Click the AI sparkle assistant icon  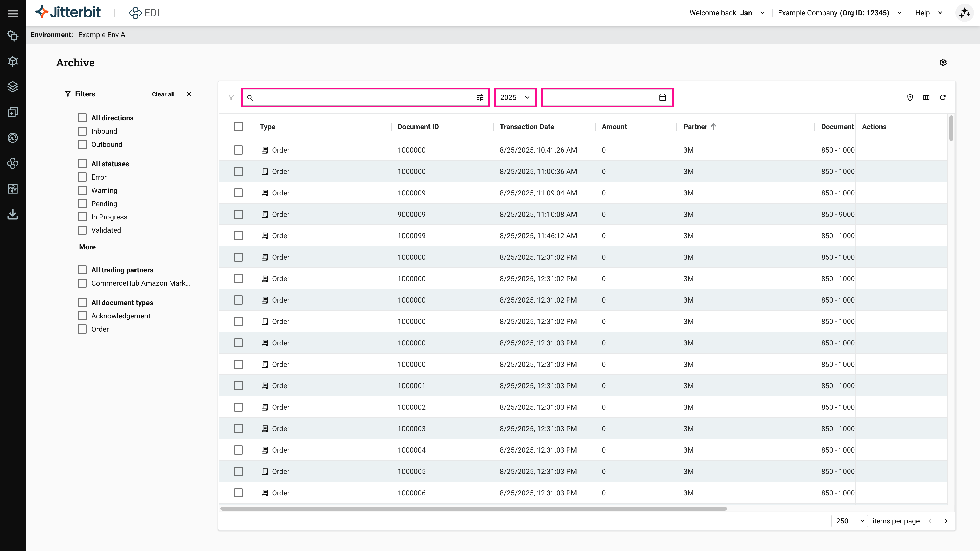[964, 13]
